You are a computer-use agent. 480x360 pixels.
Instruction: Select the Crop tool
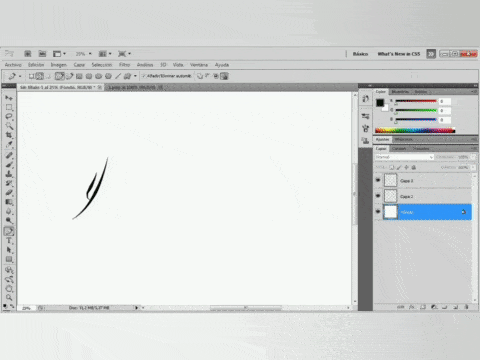click(9, 135)
